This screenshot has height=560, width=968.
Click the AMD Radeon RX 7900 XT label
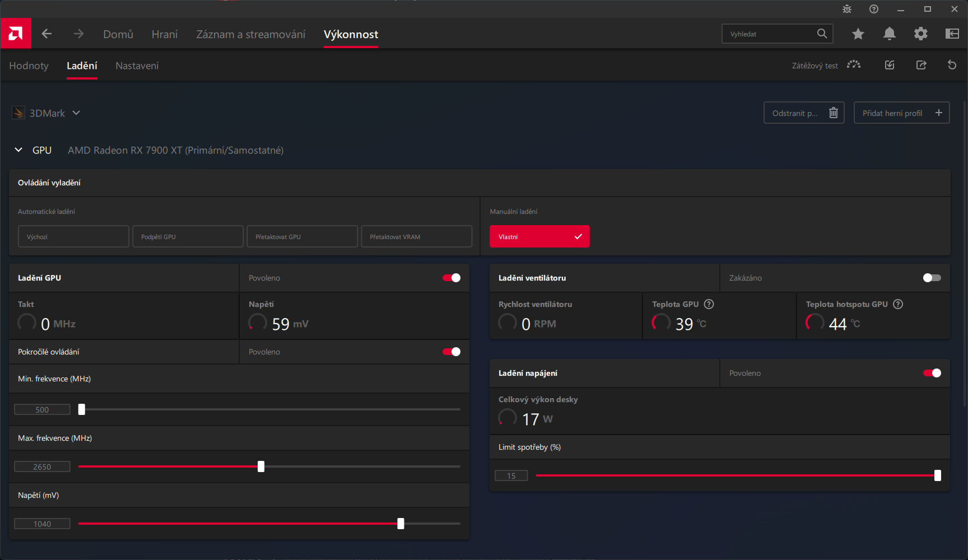[176, 150]
